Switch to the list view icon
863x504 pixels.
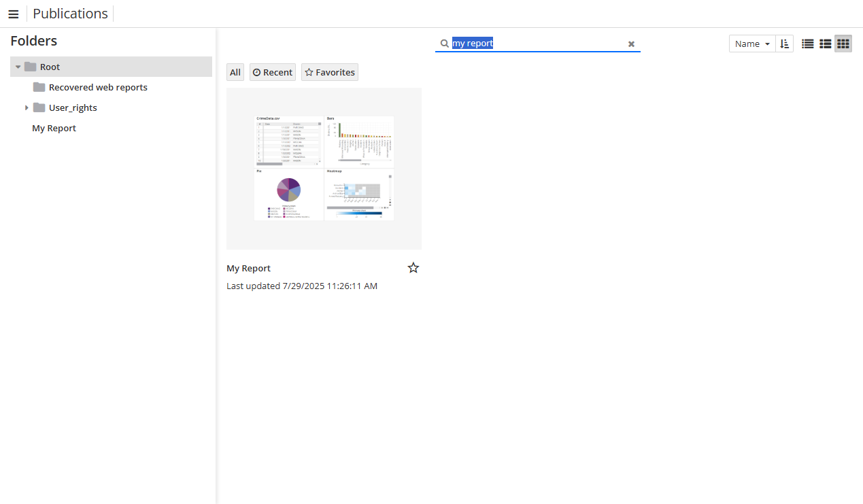click(x=807, y=43)
